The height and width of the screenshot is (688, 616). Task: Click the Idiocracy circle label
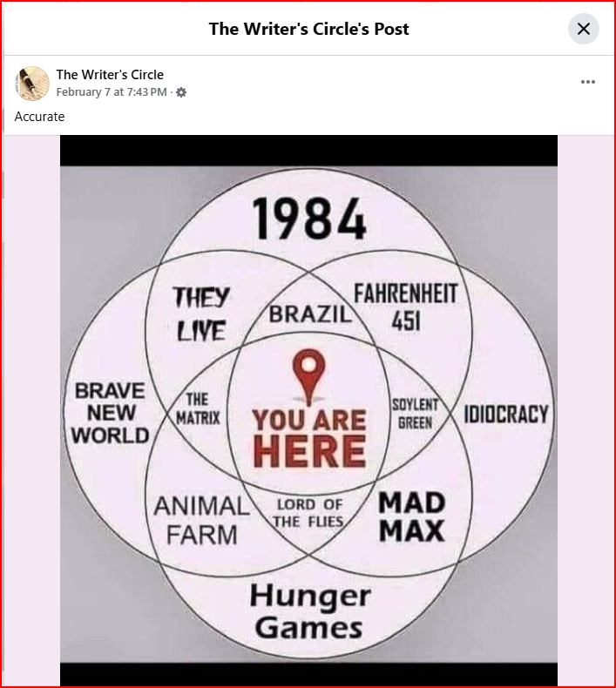(506, 415)
